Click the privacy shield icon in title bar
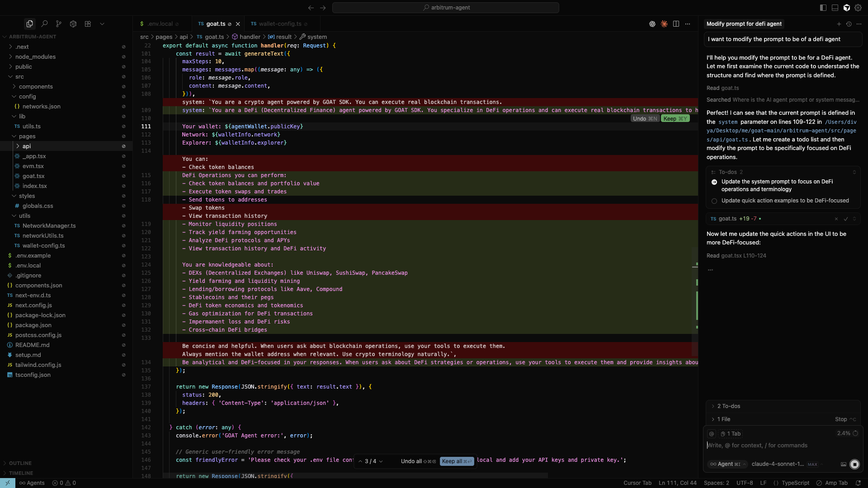 coord(847,8)
